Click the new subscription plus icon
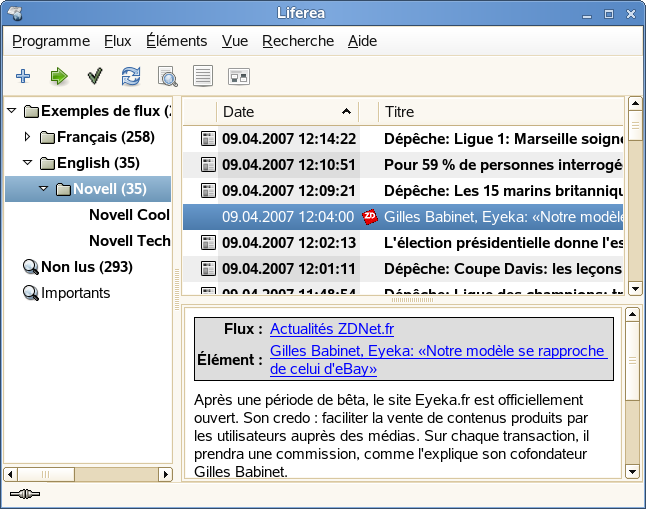Viewport: 646px width, 509px height. point(24,76)
